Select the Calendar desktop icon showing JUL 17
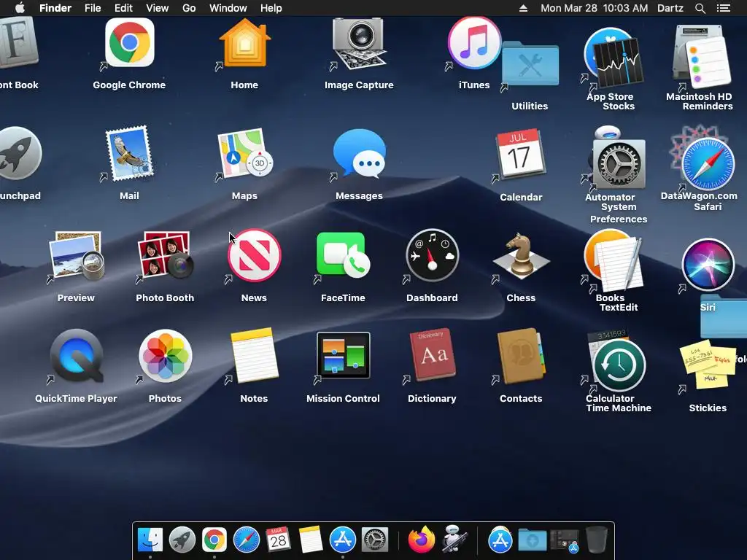Viewport: 747px width, 560px height. pyautogui.click(x=521, y=155)
